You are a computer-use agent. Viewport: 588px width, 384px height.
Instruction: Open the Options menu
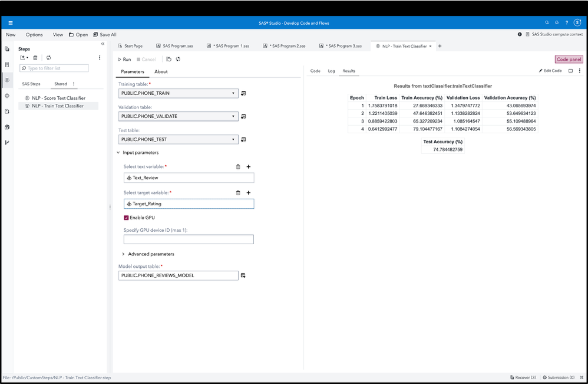34,35
